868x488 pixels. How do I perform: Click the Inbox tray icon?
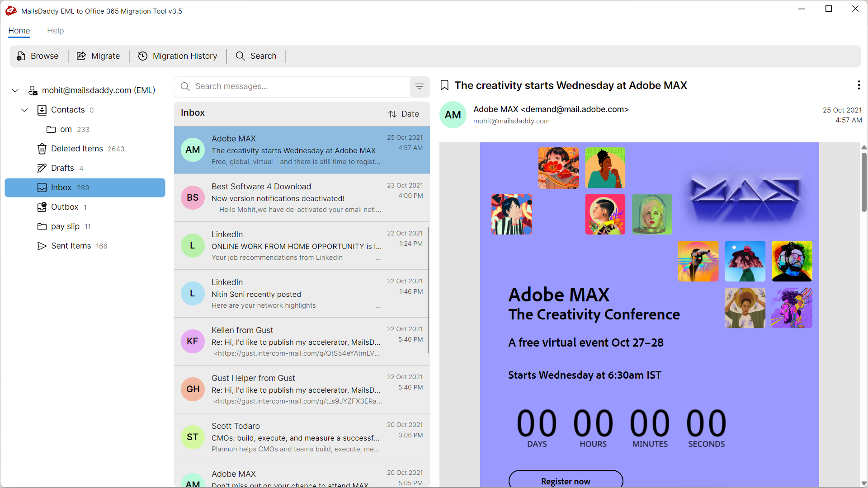pyautogui.click(x=42, y=188)
